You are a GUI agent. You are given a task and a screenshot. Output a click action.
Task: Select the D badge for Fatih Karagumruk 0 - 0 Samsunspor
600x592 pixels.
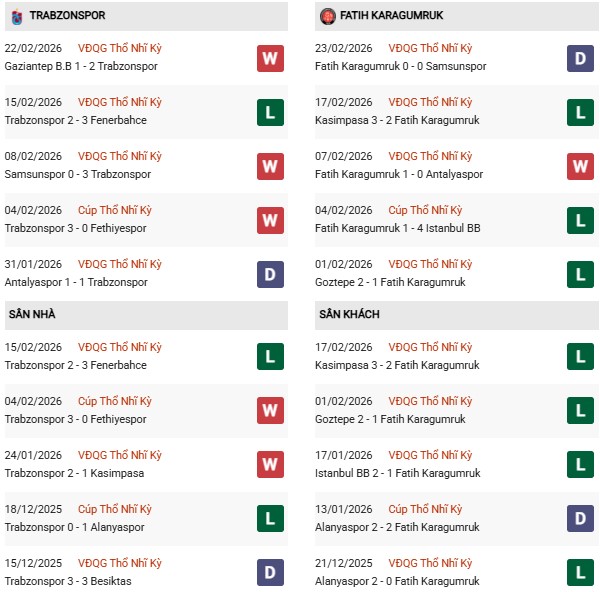(x=580, y=58)
